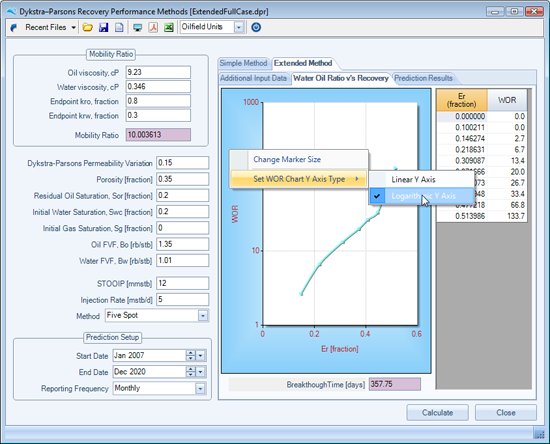550x444 pixels.
Task: Click the STOOIP mmstb field
Action: tap(182, 283)
